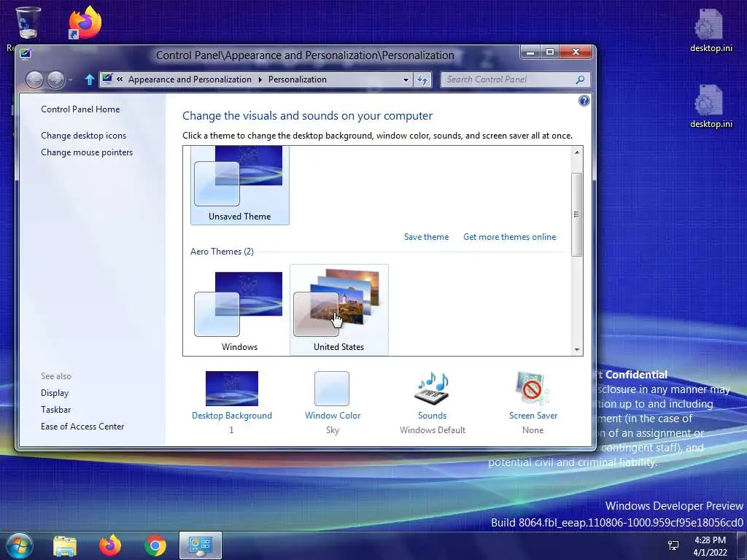Click the Show desktop strip
747x560 pixels.
(742, 545)
